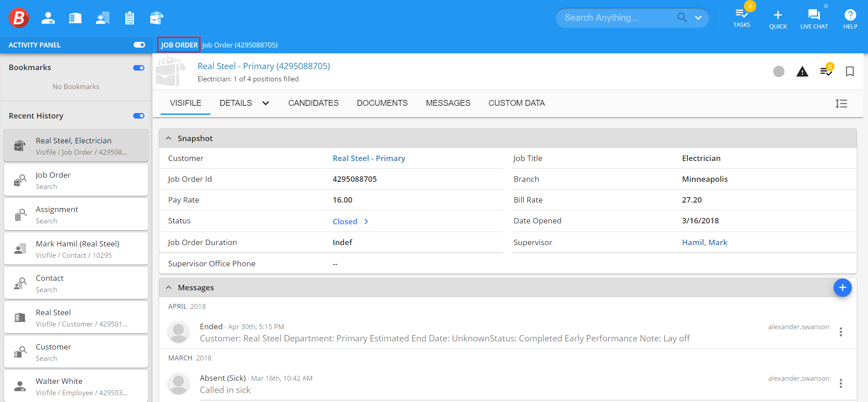This screenshot has width=868, height=402.
Task: Click the Job Order Duration value Indef
Action: pos(343,242)
